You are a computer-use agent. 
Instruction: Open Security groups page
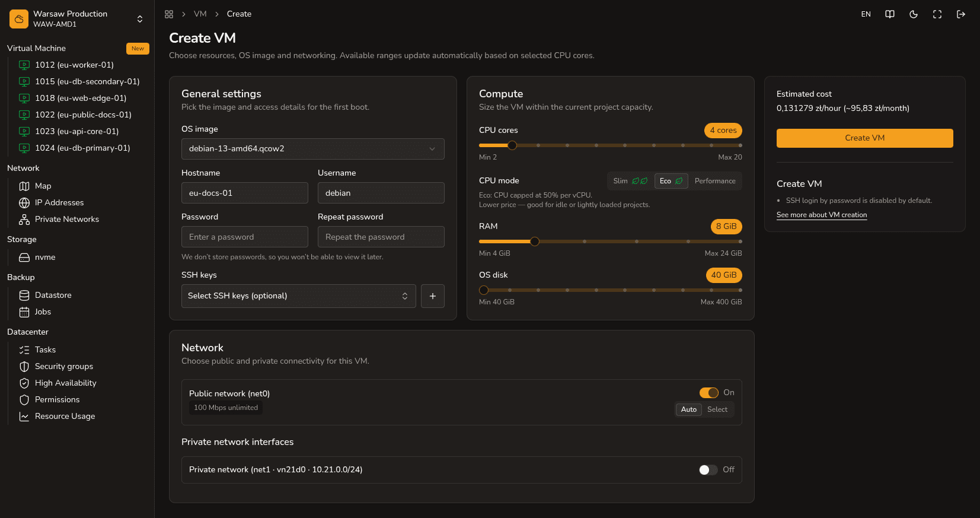(x=64, y=366)
